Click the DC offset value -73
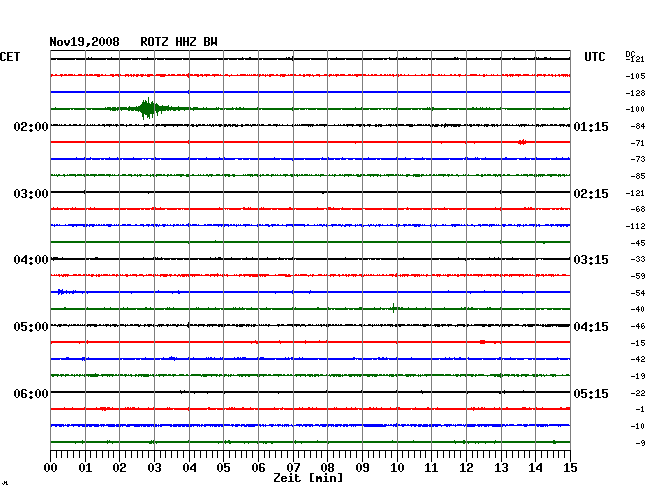This screenshot has width=650, height=494. tap(638, 159)
